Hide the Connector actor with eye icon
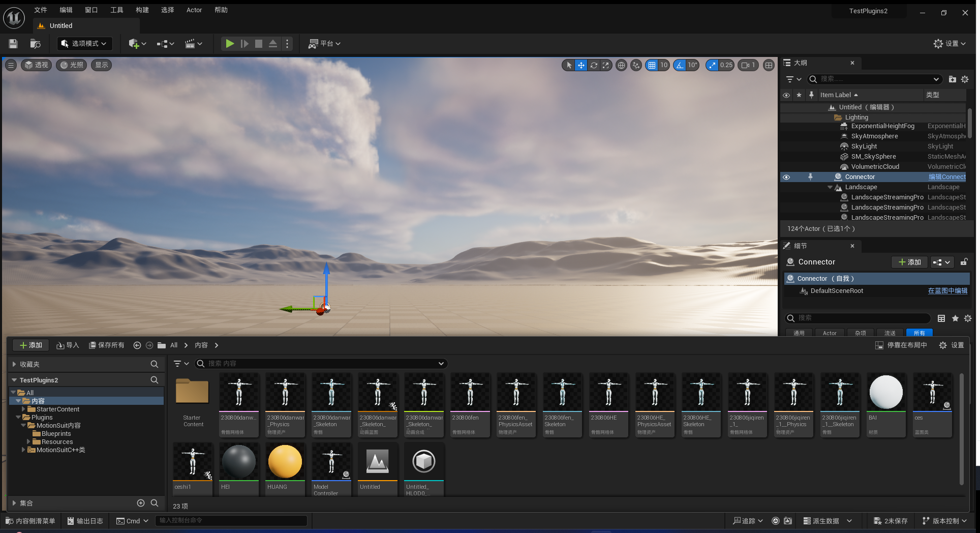Viewport: 980px width, 533px height. (x=786, y=177)
